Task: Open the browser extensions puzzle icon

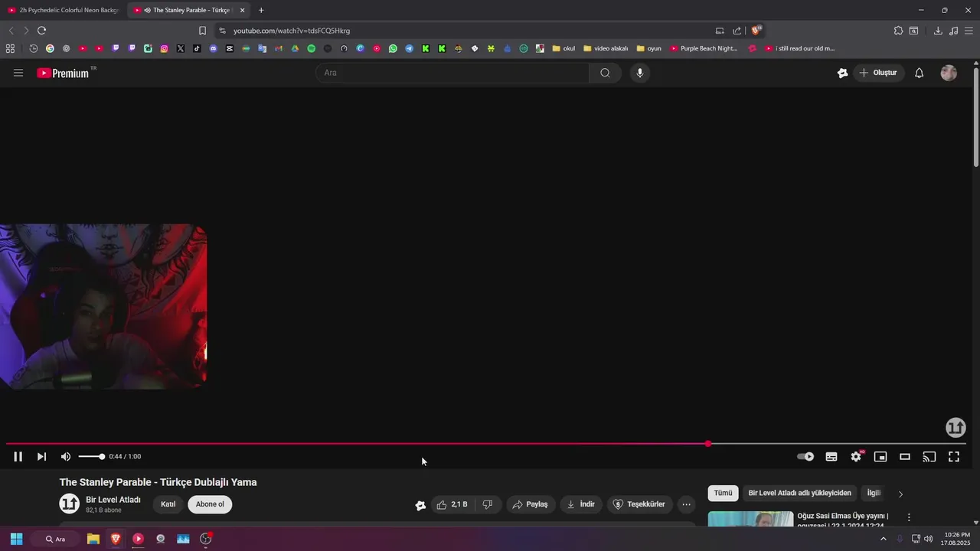Action: click(x=898, y=31)
